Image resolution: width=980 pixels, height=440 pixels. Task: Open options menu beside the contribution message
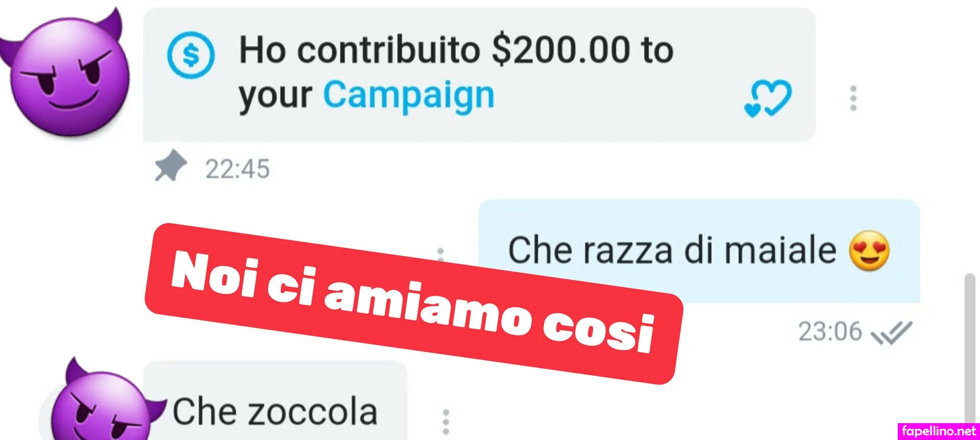(x=853, y=99)
